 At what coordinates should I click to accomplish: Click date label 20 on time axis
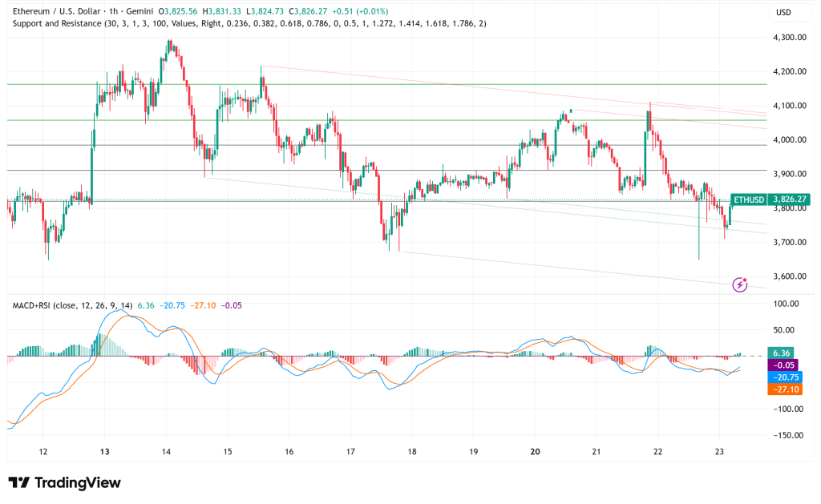(x=535, y=451)
